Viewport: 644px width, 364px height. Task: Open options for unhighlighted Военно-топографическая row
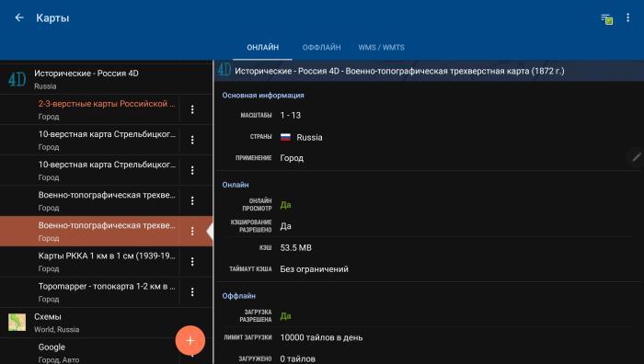pos(192,200)
